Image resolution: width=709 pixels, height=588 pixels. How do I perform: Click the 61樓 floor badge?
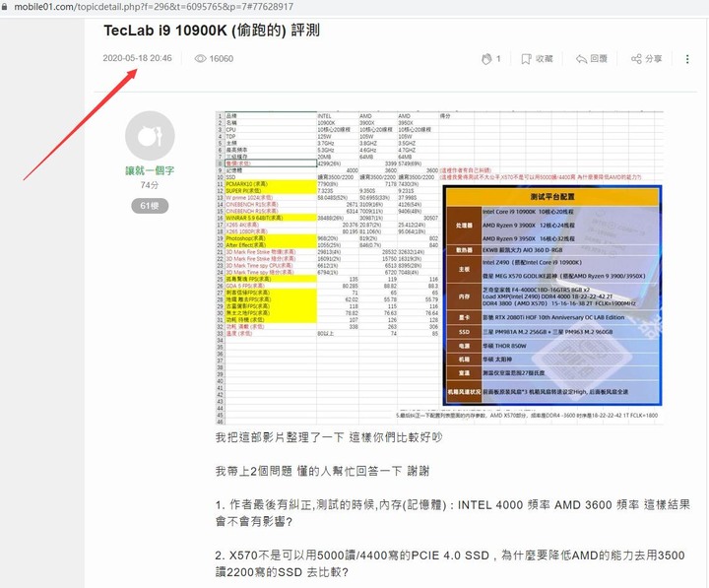tap(150, 206)
